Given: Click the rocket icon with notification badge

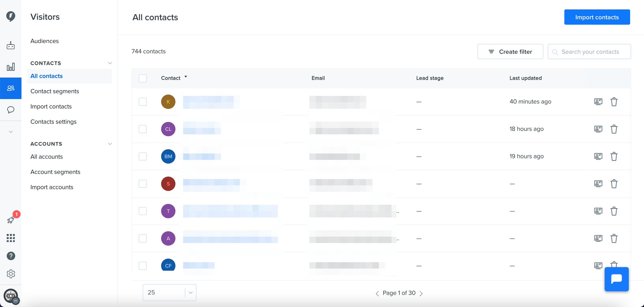Looking at the screenshot, I should pos(11,220).
